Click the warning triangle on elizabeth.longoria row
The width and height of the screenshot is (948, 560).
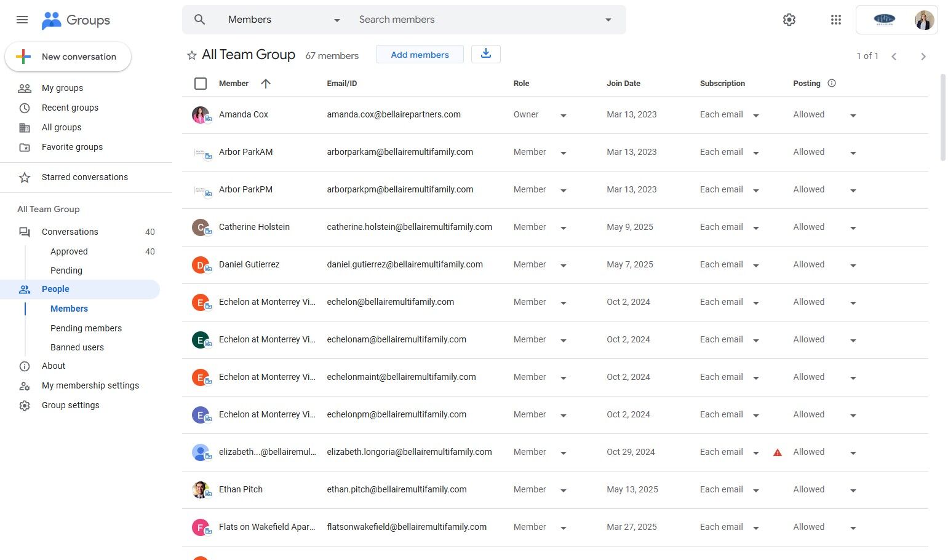(778, 452)
